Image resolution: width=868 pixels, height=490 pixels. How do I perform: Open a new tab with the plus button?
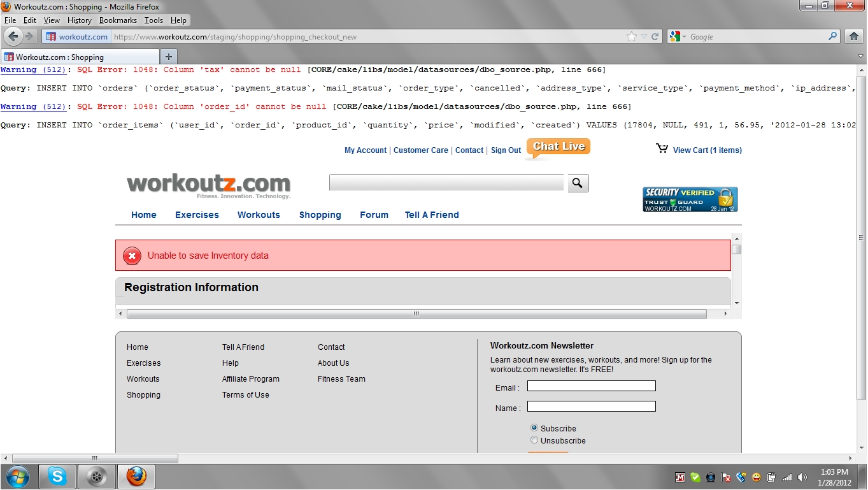click(169, 57)
